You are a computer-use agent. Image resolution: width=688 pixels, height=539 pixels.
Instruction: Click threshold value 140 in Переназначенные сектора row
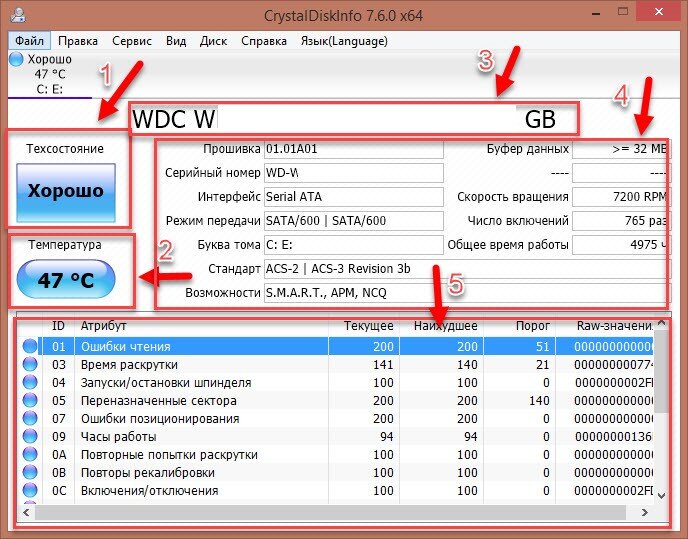pos(539,400)
